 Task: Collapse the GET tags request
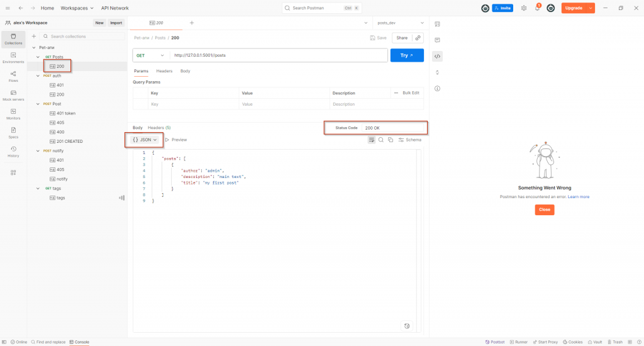(x=38, y=188)
